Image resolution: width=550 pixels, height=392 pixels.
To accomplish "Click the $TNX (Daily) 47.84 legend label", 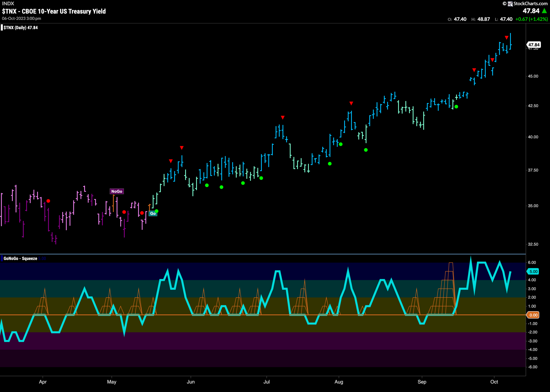I will point(21,27).
